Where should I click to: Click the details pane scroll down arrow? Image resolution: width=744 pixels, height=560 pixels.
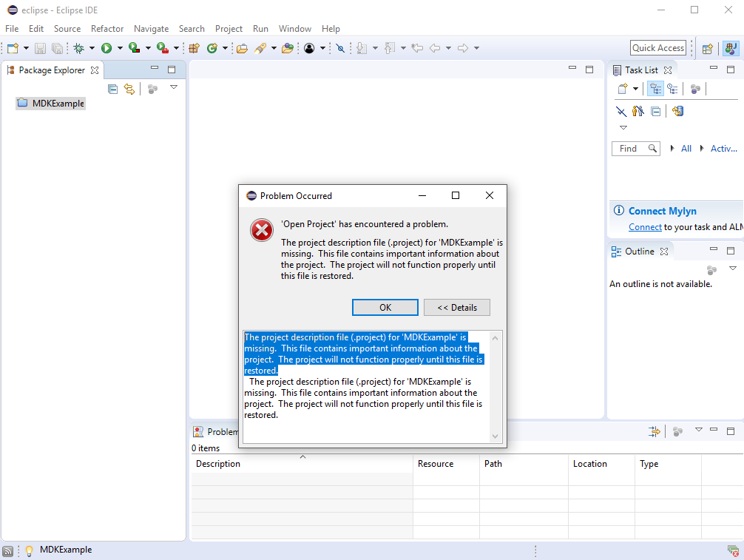(495, 436)
